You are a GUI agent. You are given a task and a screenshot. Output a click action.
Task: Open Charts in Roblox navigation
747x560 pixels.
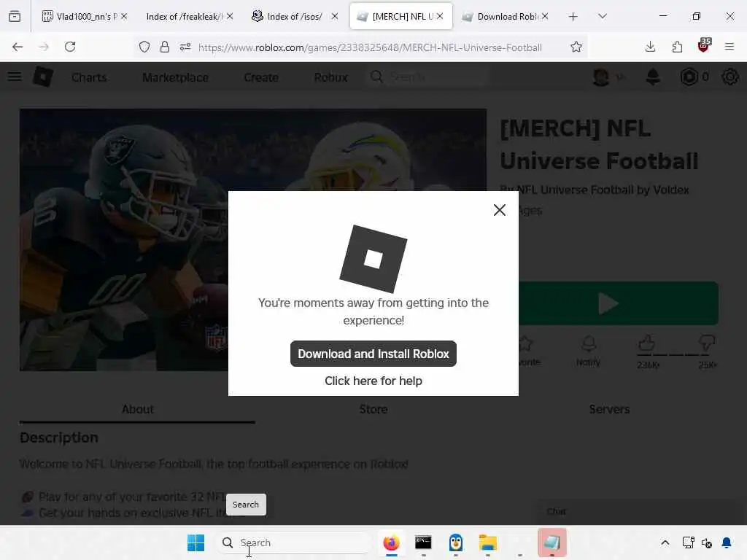point(89,77)
